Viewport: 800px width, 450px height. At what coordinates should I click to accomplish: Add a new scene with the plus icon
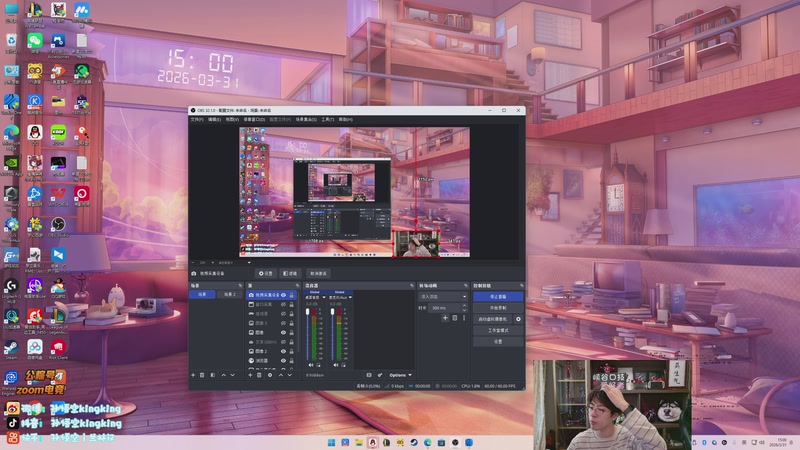click(193, 375)
